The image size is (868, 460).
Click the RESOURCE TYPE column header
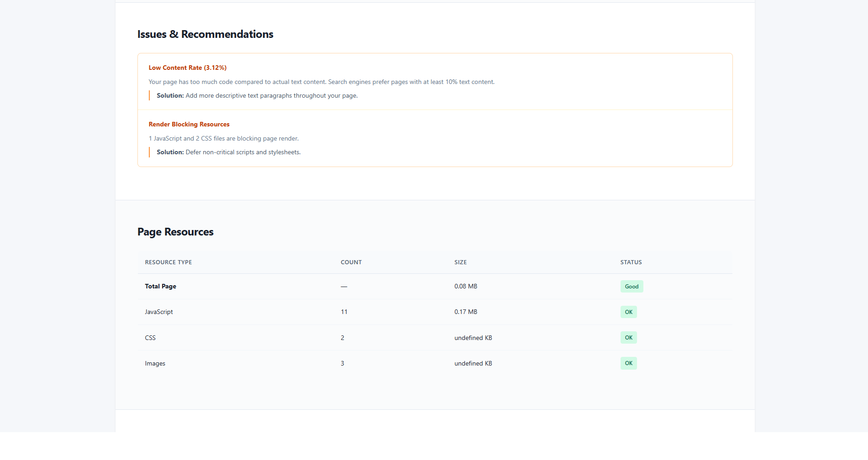[168, 262]
